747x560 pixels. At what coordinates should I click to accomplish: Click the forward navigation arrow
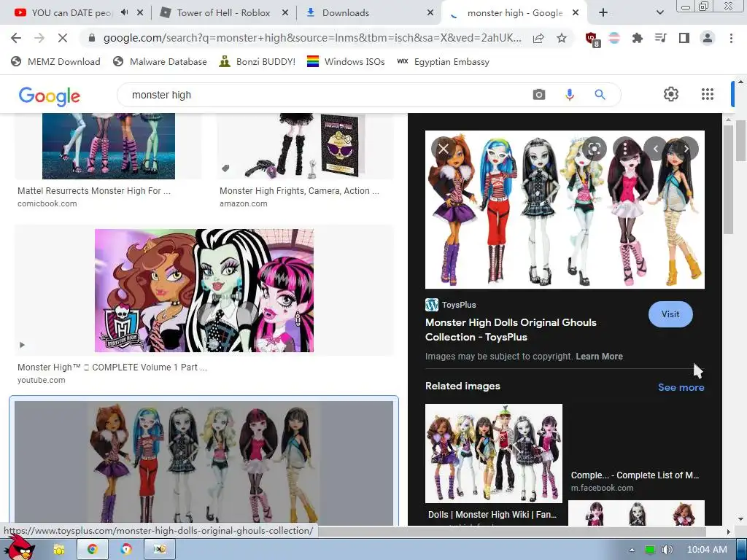pyautogui.click(x=39, y=38)
